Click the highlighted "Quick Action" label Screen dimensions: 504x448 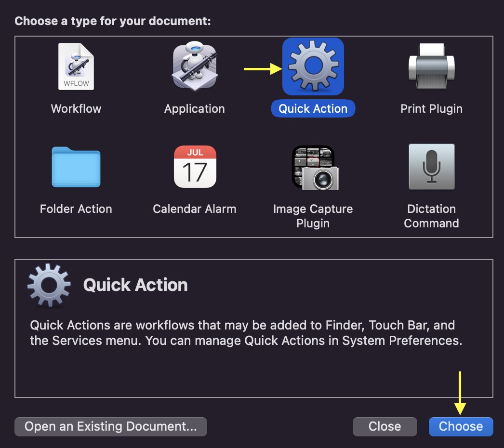(x=313, y=108)
